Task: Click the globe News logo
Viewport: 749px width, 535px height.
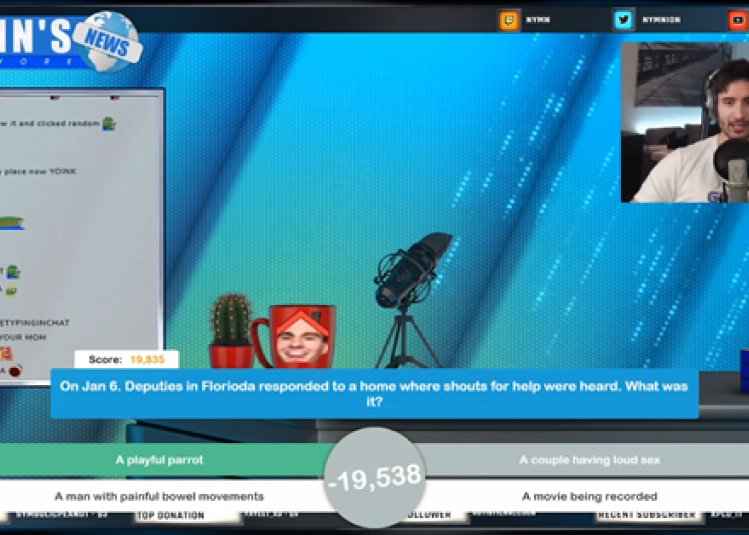Action: (x=106, y=40)
